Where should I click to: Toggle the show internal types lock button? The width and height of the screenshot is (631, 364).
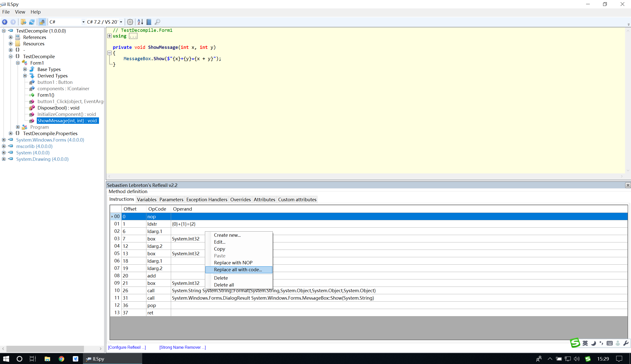(x=42, y=22)
